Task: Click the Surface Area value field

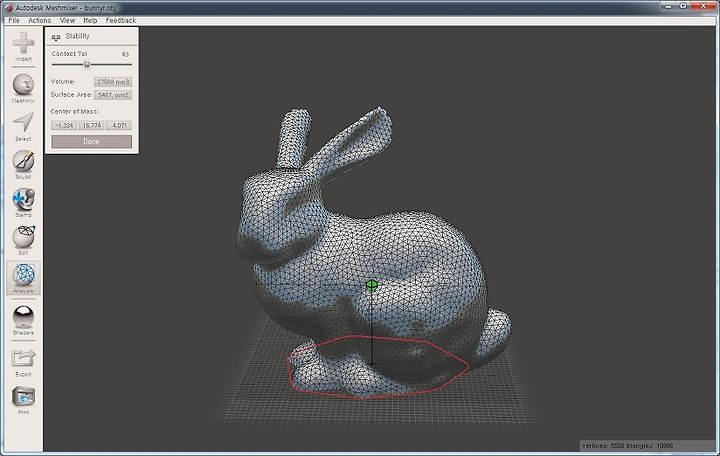Action: tap(113, 95)
